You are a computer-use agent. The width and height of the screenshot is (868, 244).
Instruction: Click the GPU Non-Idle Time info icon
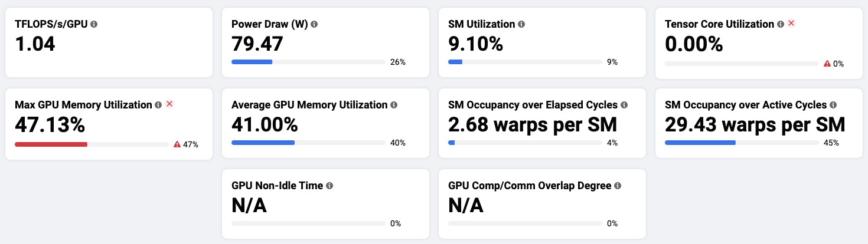pyautogui.click(x=329, y=186)
